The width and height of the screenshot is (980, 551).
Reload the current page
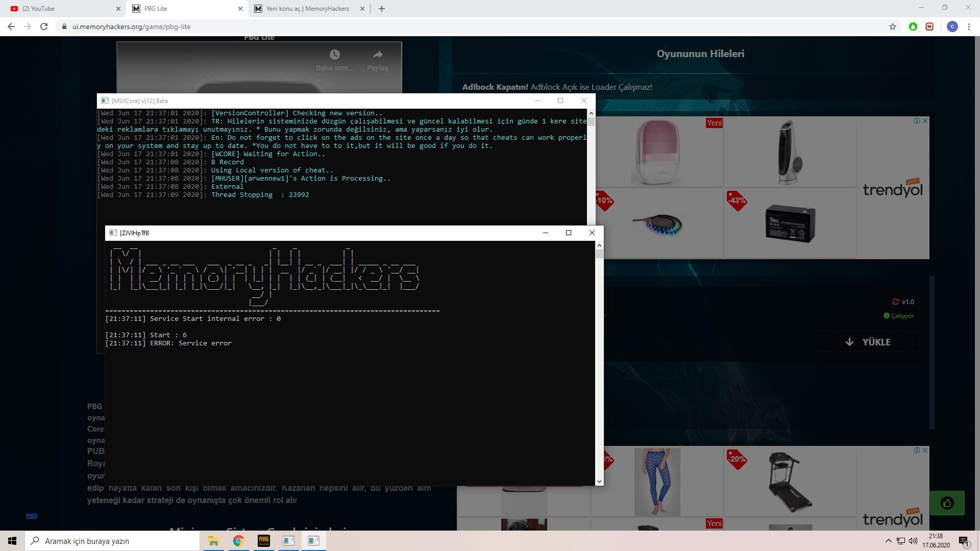tap(44, 27)
